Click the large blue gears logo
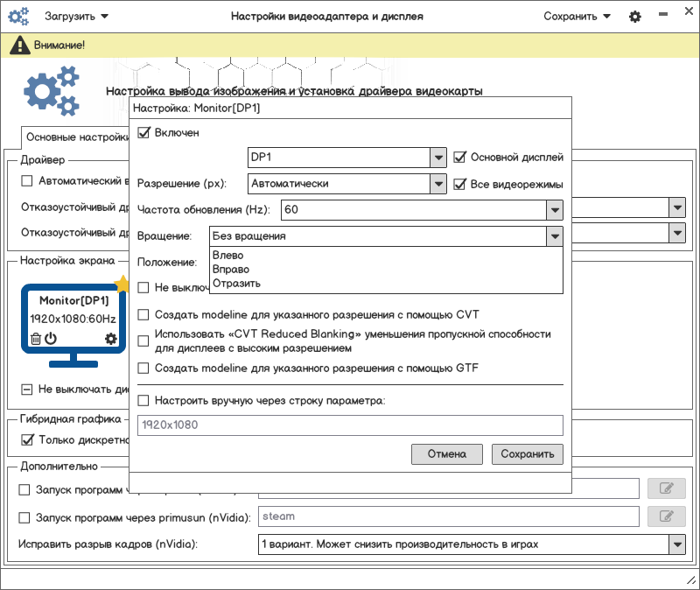 coord(52,91)
